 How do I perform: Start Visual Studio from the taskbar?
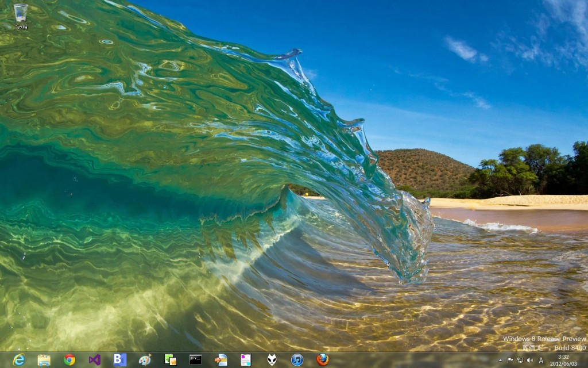95,360
